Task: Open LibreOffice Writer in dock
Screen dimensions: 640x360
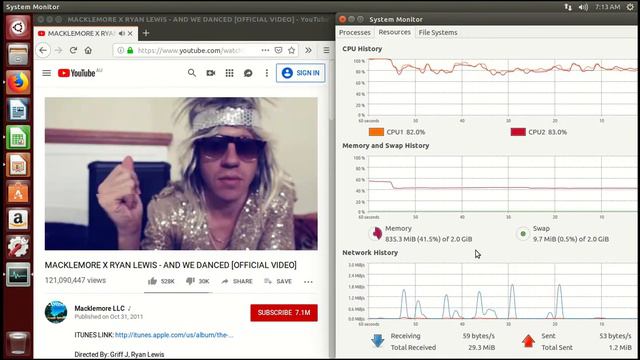Action: (x=18, y=110)
